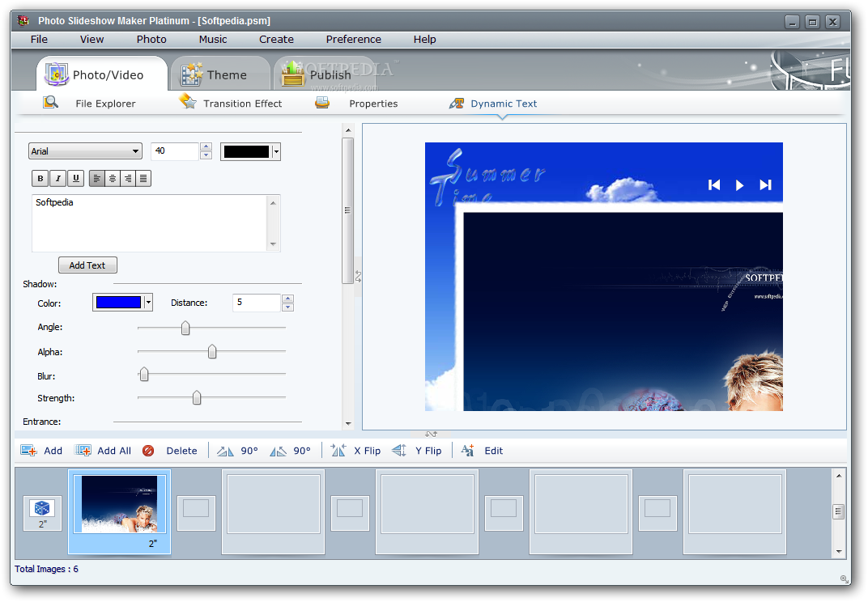Toggle underline formatting
This screenshot has height=602, width=868.
point(75,178)
